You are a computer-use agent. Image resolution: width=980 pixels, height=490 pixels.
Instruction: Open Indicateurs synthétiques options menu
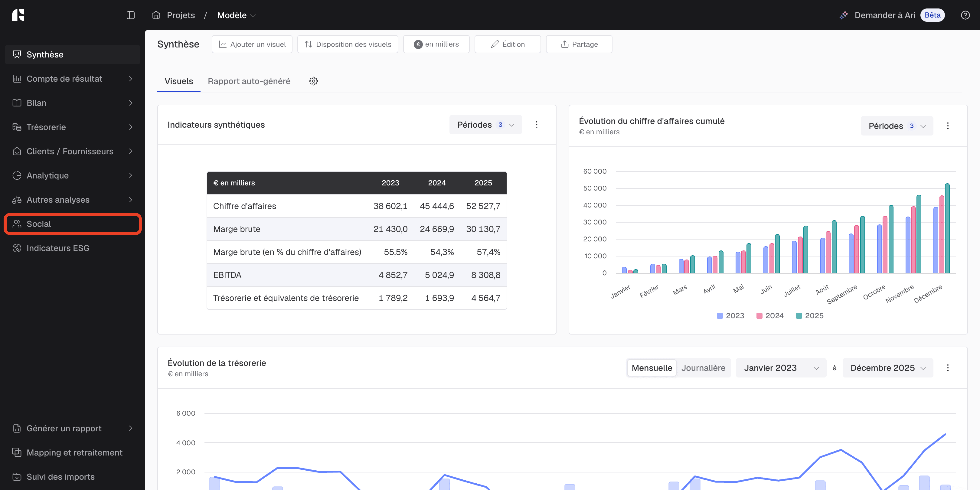[x=536, y=124]
